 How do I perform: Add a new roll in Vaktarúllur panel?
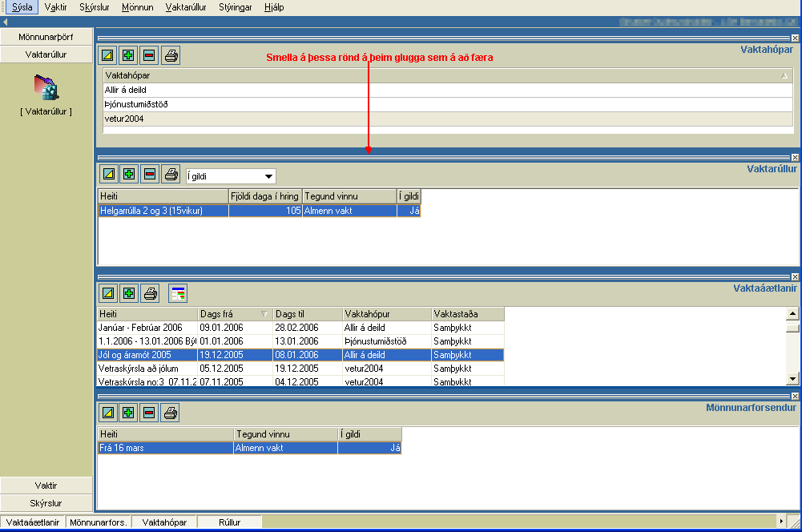(129, 174)
